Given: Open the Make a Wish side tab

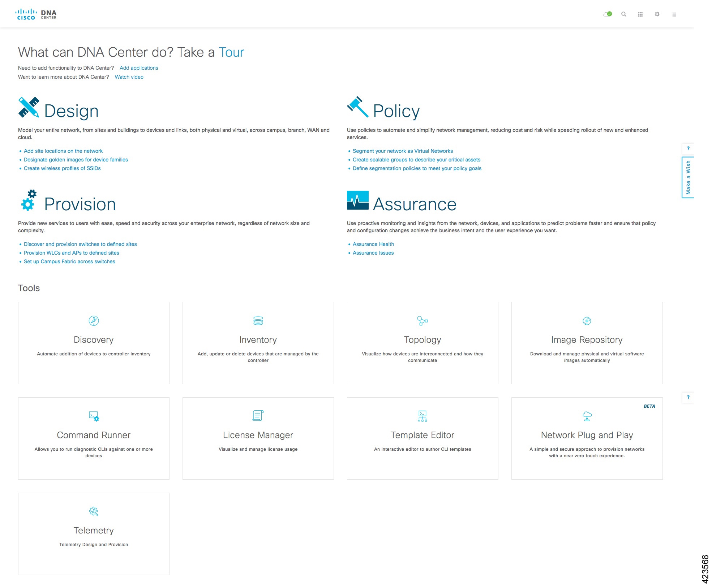Looking at the screenshot, I should [x=688, y=177].
